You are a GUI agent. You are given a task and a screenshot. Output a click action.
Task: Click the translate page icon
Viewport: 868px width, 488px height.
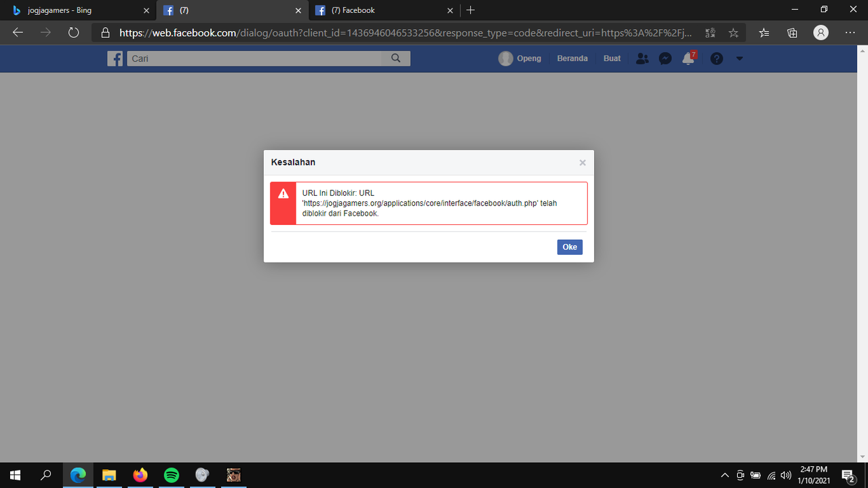coord(710,33)
